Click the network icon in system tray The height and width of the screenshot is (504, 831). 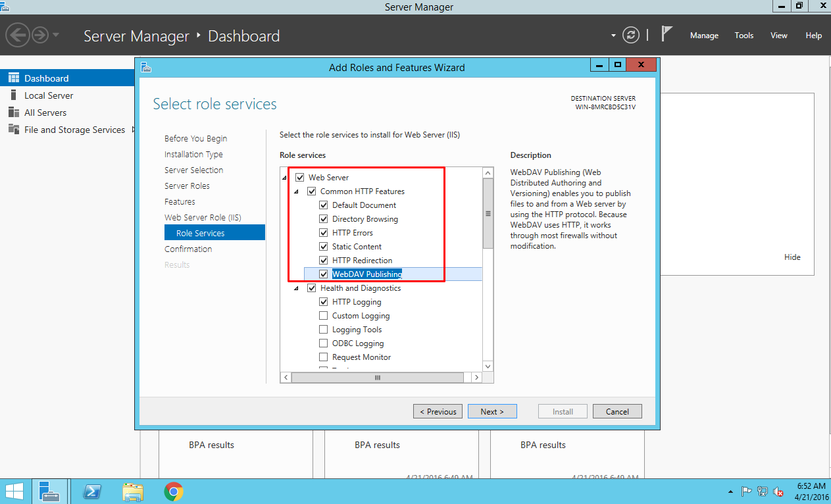[763, 491]
